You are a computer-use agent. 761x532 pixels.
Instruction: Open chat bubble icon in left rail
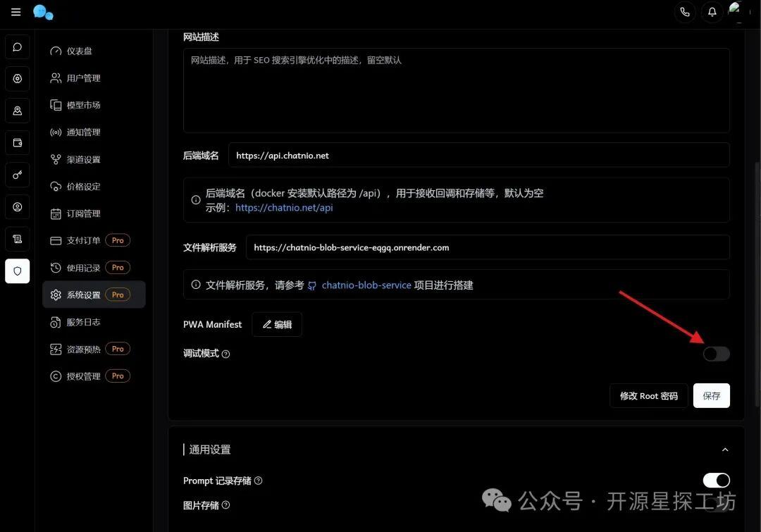click(x=18, y=47)
